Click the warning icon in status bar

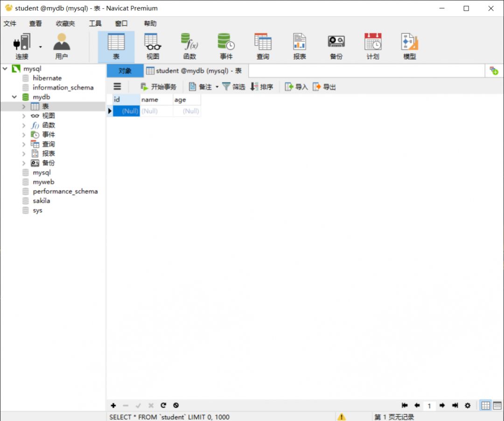click(341, 417)
